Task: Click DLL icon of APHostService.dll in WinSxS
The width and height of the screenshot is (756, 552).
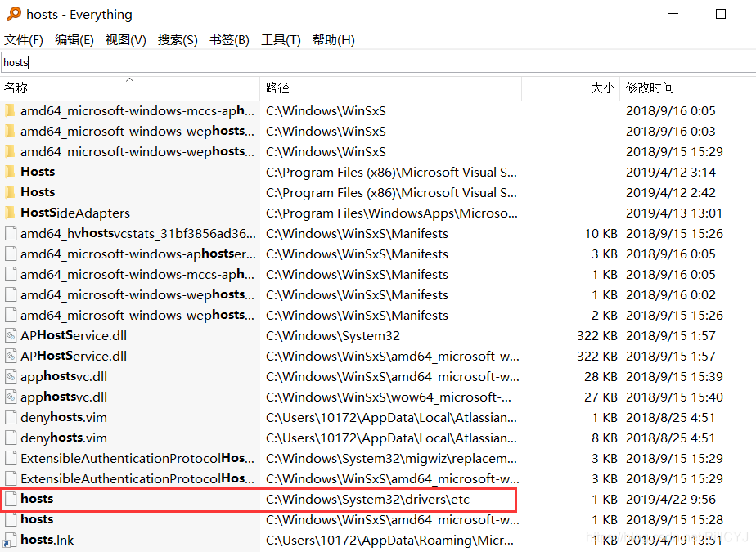Action: click(x=10, y=356)
